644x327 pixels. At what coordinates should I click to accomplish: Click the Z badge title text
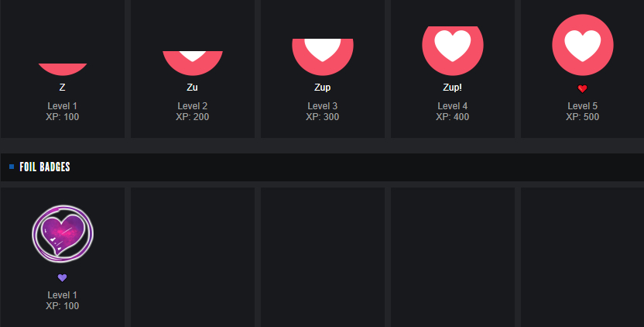coord(63,88)
